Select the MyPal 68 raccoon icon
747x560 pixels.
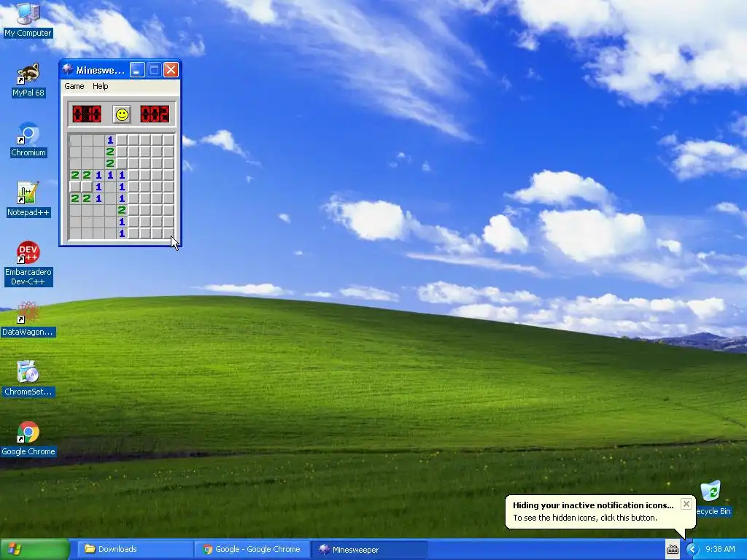tap(28, 80)
